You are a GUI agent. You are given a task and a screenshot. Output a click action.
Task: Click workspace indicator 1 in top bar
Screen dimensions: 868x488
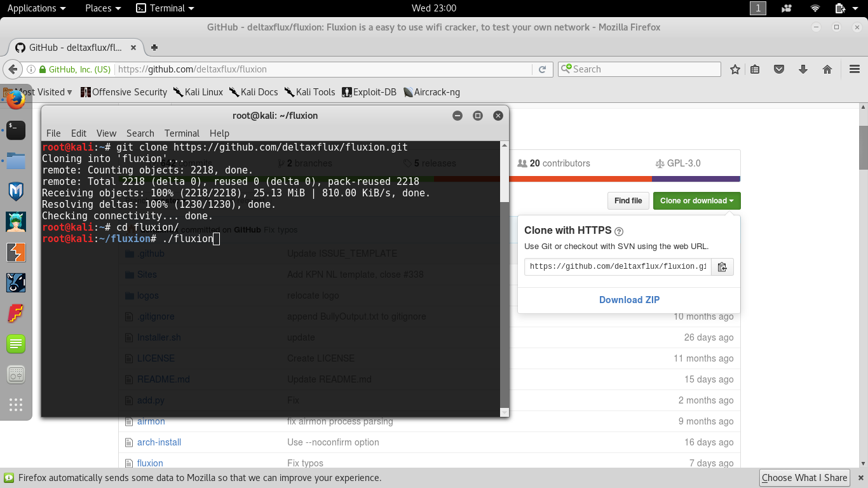758,8
